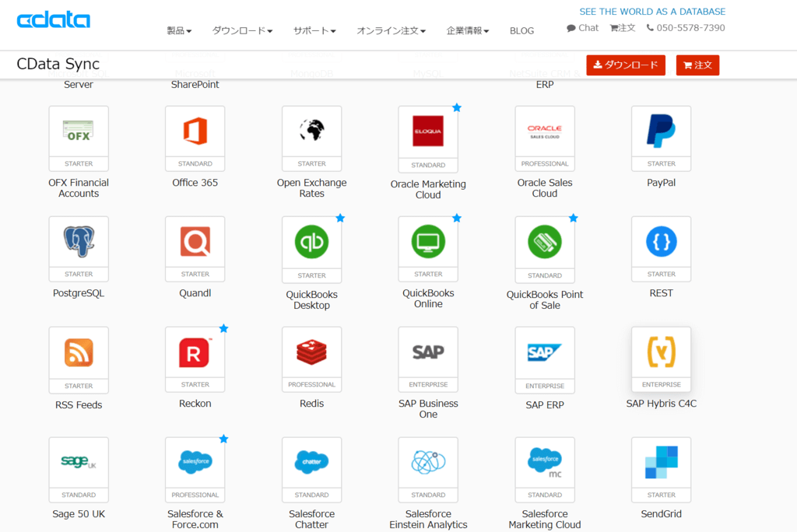Viewport: 797px width, 532px height.
Task: Open the Chat link
Action: click(582, 28)
